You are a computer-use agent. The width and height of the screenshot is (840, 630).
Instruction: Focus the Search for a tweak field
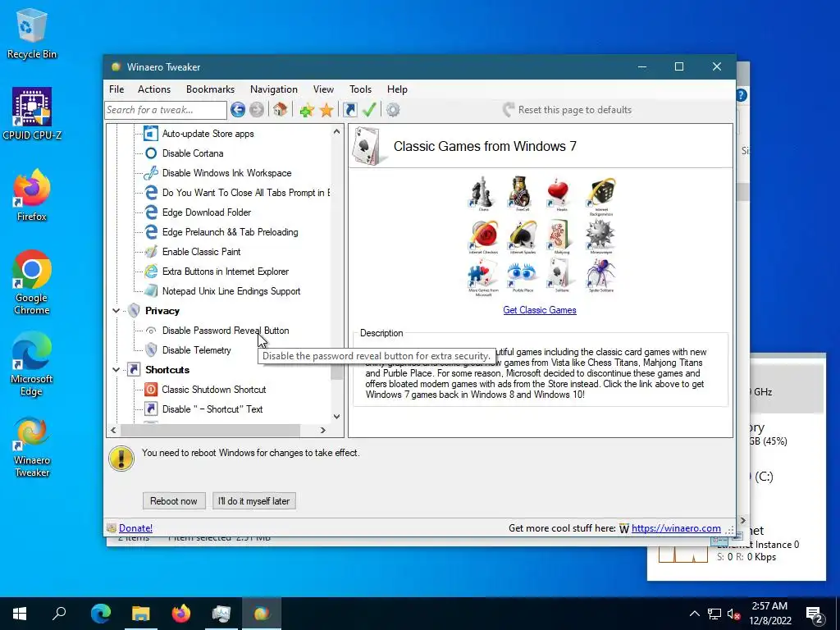point(166,110)
